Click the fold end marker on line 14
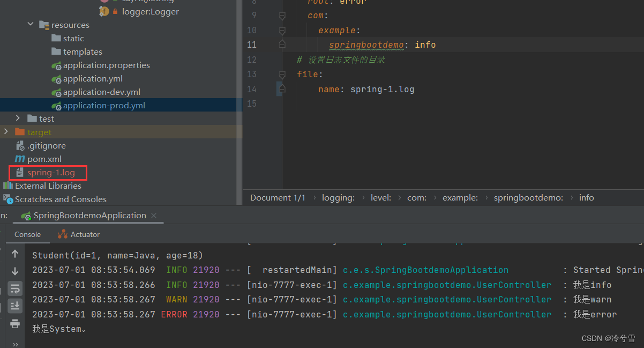The height and width of the screenshot is (348, 644). 282,89
